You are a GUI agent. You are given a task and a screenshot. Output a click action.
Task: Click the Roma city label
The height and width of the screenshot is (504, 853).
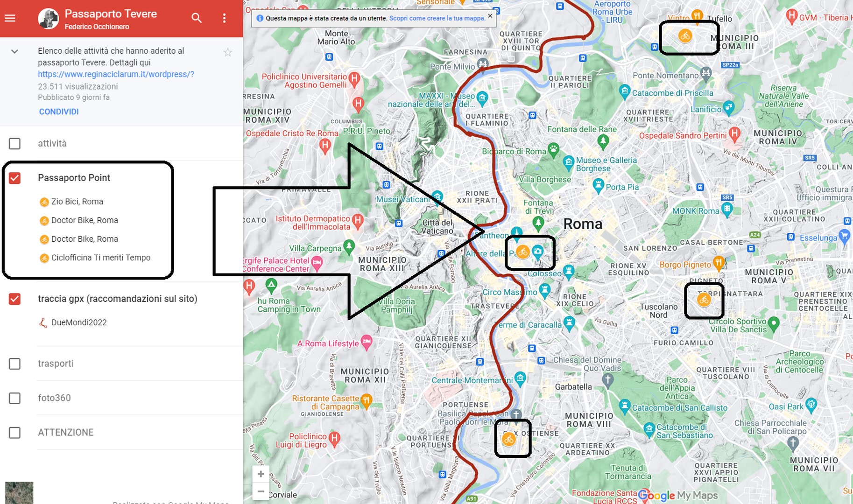583,224
